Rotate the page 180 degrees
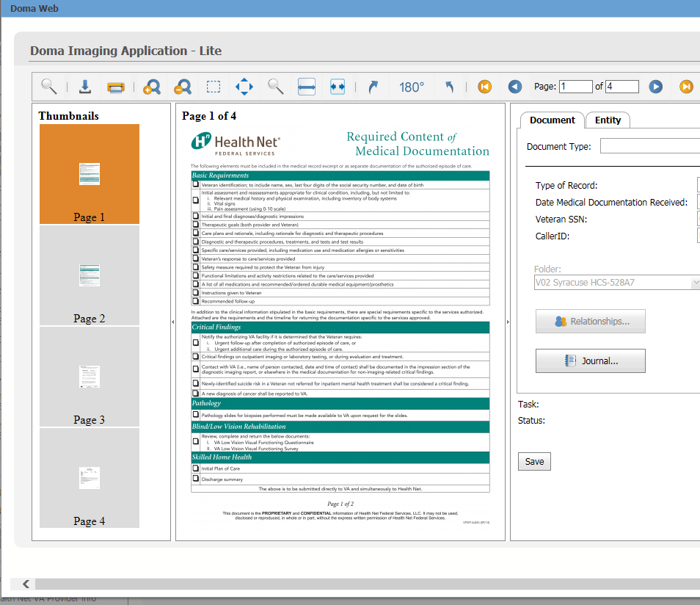The height and width of the screenshot is (605, 700). point(412,87)
